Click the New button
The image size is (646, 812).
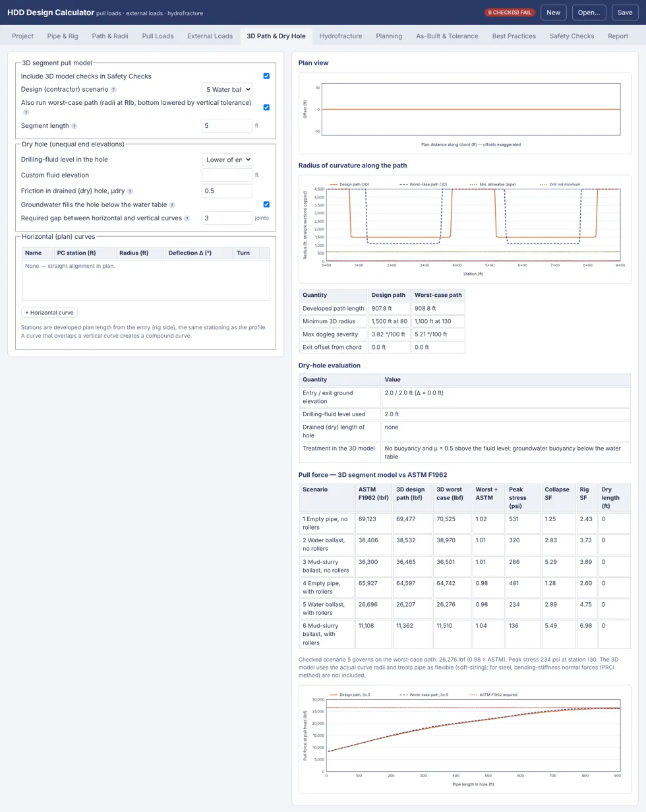(554, 13)
